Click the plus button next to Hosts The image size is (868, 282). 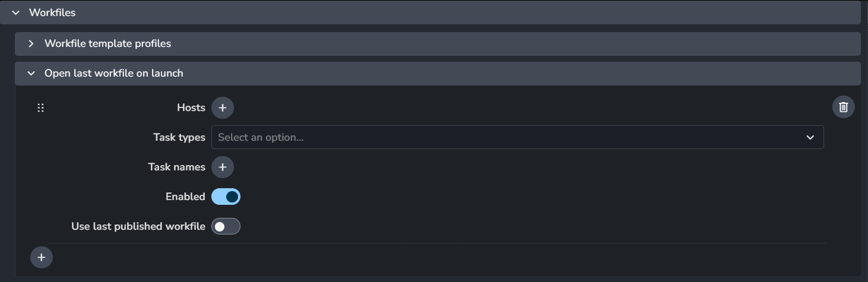coord(223,107)
